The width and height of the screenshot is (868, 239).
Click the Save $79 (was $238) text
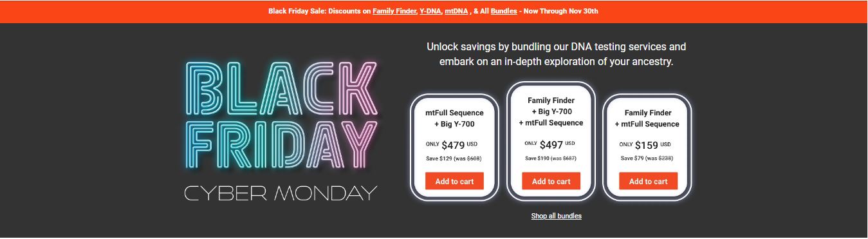(647, 158)
